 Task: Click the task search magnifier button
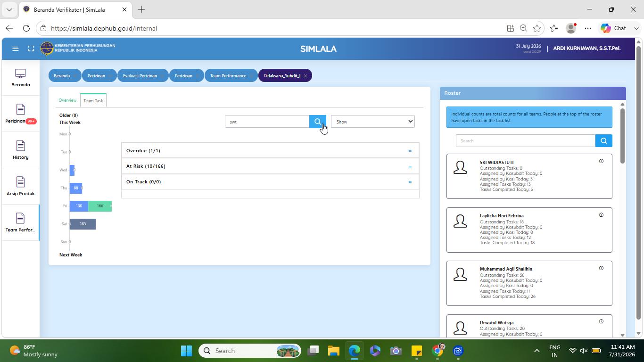click(318, 122)
